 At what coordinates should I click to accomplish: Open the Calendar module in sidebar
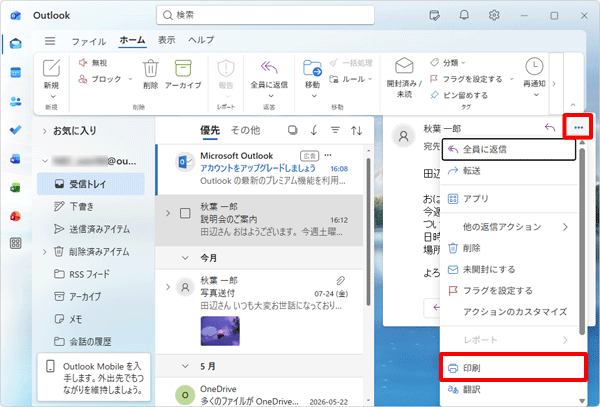point(16,72)
